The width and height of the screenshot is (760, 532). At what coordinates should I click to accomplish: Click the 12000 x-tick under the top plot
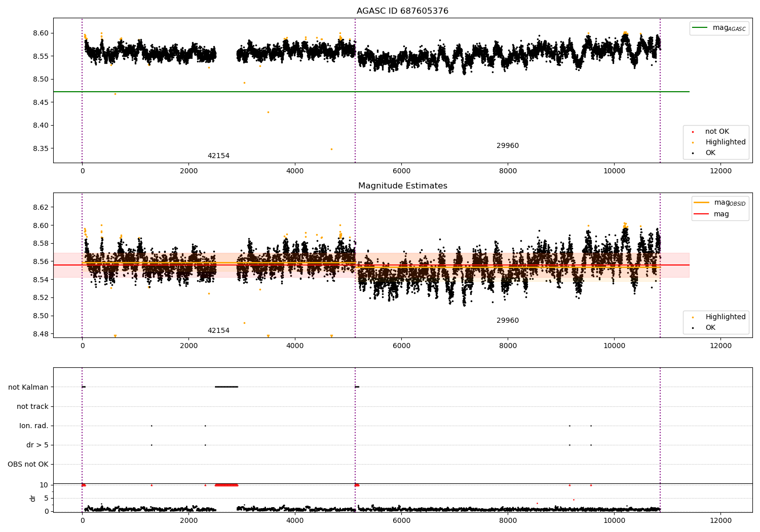click(720, 171)
